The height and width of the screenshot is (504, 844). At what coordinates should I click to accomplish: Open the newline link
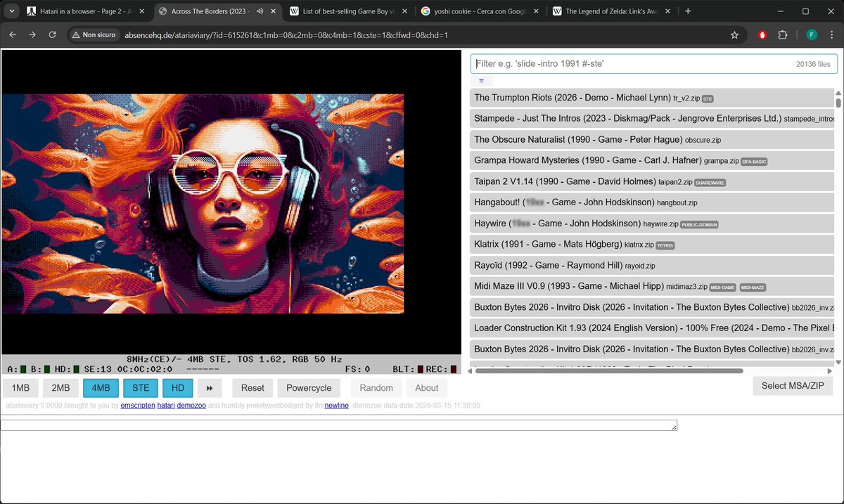click(x=337, y=406)
